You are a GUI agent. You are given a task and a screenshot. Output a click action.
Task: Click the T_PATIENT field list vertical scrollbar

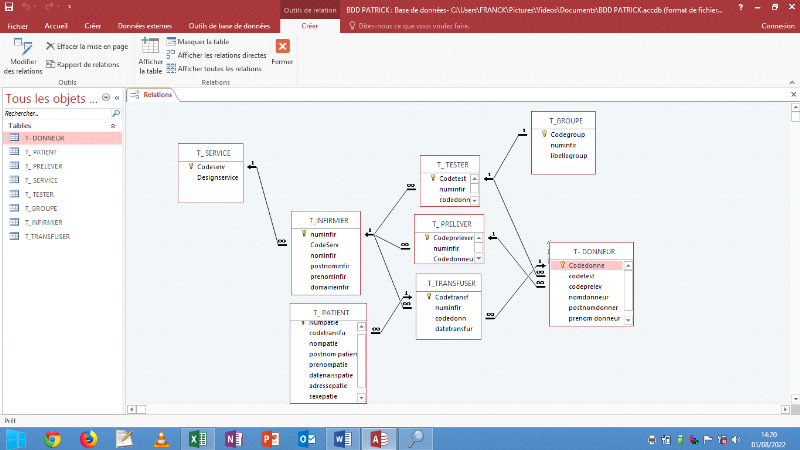pos(362,358)
